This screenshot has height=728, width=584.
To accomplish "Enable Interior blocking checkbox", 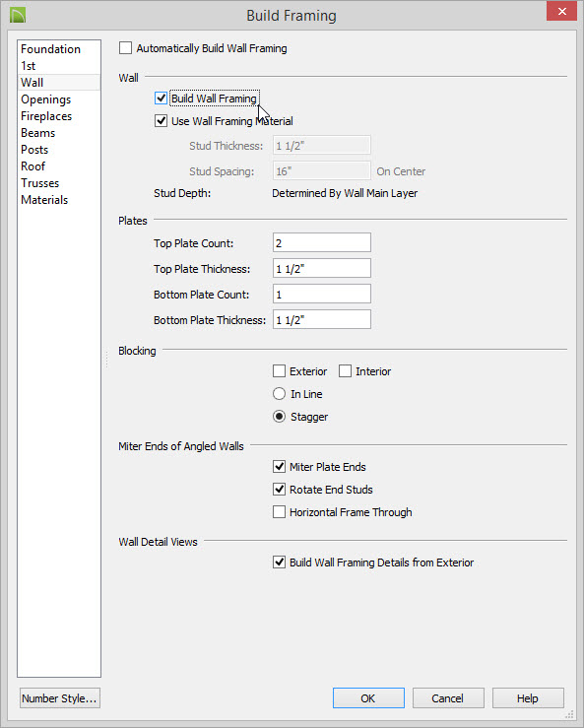I will (x=345, y=371).
